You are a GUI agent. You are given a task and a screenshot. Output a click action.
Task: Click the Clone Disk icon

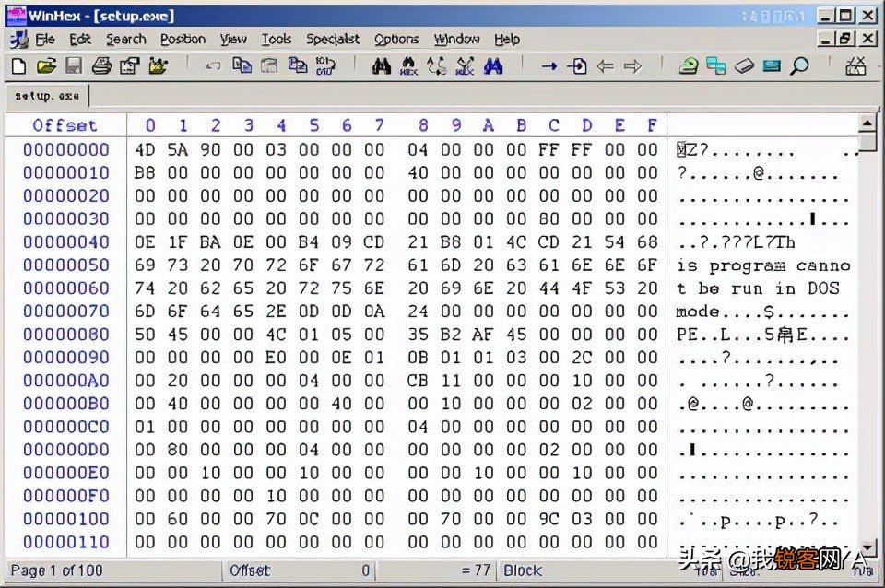716,66
